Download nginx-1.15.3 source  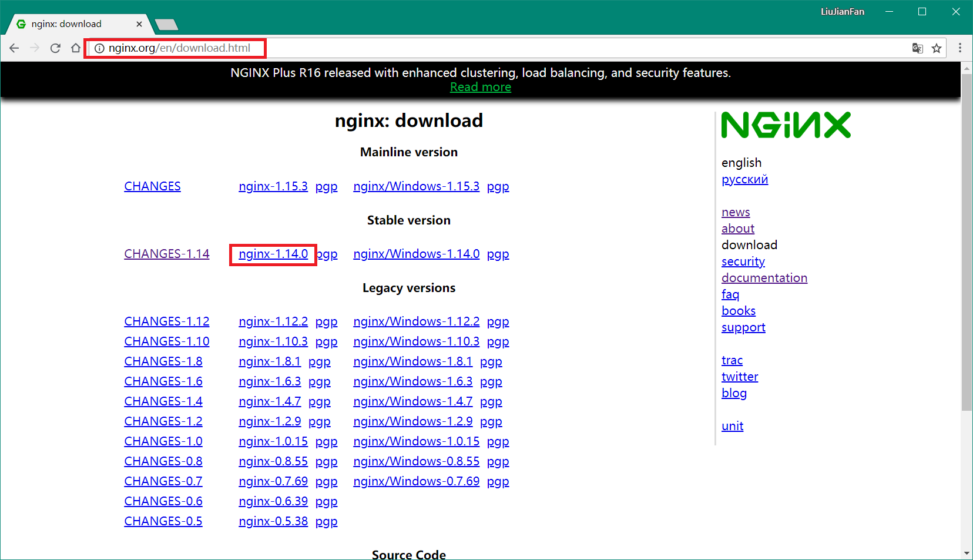pos(273,186)
